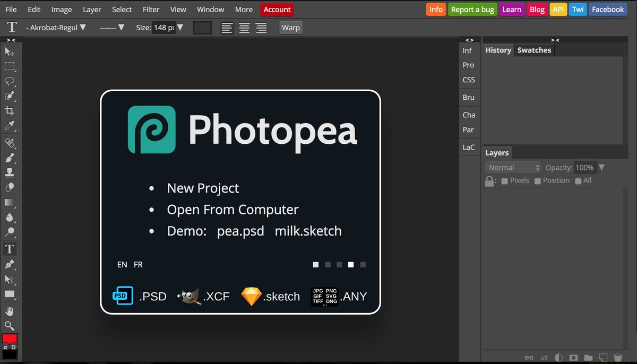Switch to the History tab

pos(498,50)
